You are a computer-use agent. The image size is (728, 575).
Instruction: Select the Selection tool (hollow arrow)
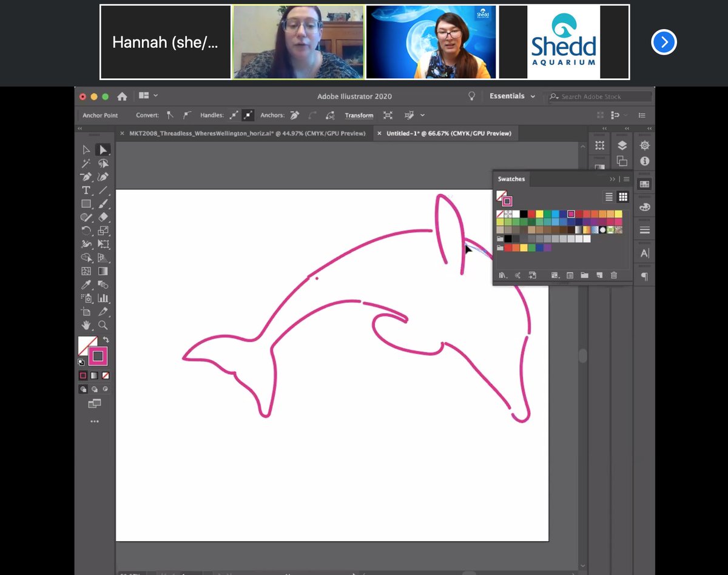(86, 150)
